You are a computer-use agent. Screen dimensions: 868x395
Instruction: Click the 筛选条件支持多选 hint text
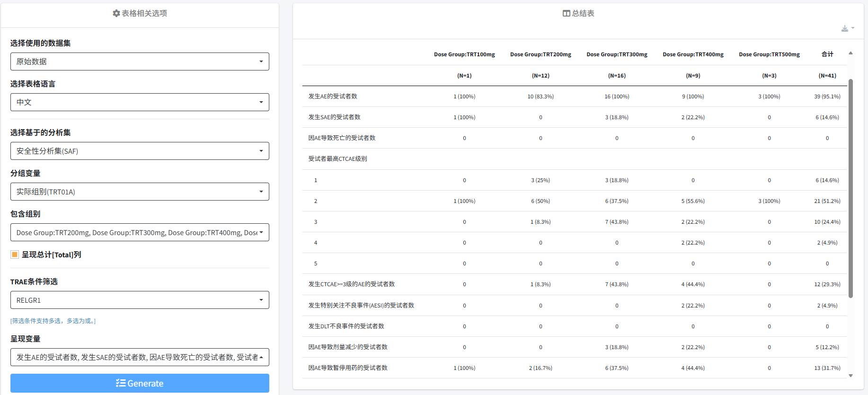[x=53, y=321]
